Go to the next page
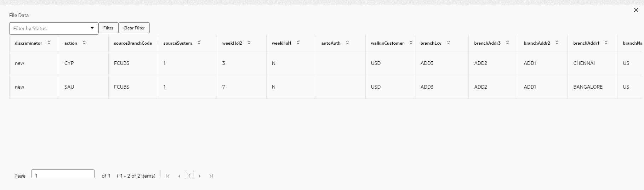 (200, 176)
